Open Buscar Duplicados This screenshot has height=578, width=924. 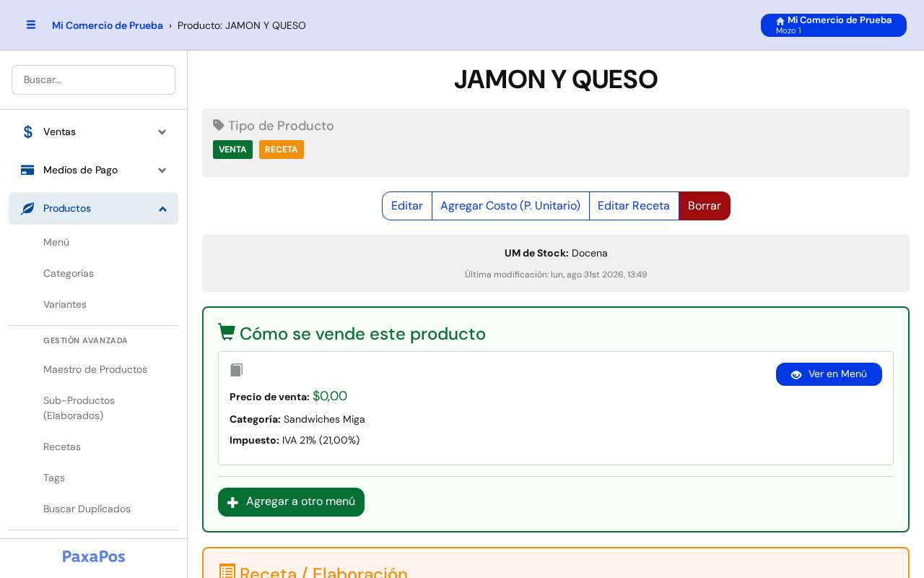(87, 509)
